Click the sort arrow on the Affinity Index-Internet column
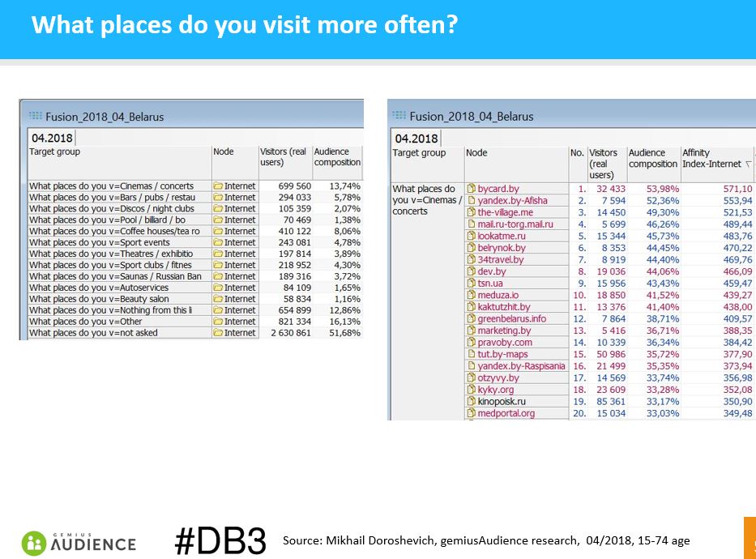 pyautogui.click(x=748, y=164)
